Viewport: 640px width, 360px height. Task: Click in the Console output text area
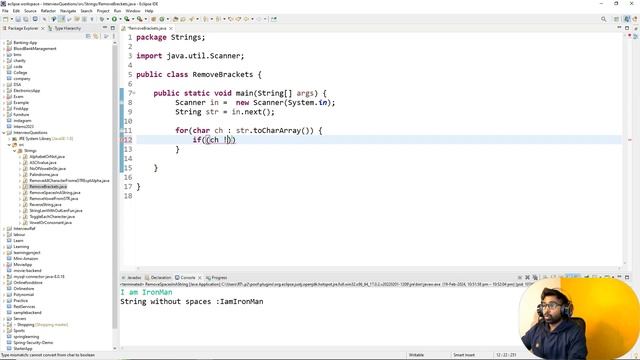pyautogui.click(x=318, y=316)
